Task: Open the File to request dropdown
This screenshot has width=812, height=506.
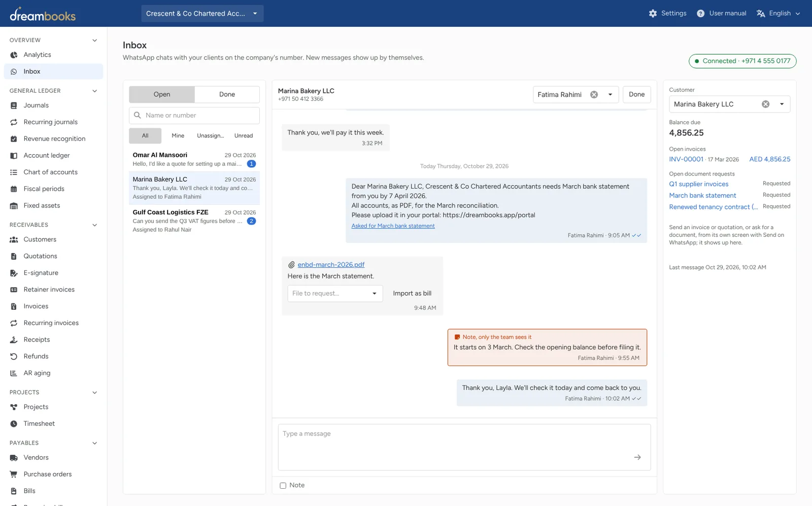Action: pyautogui.click(x=335, y=294)
